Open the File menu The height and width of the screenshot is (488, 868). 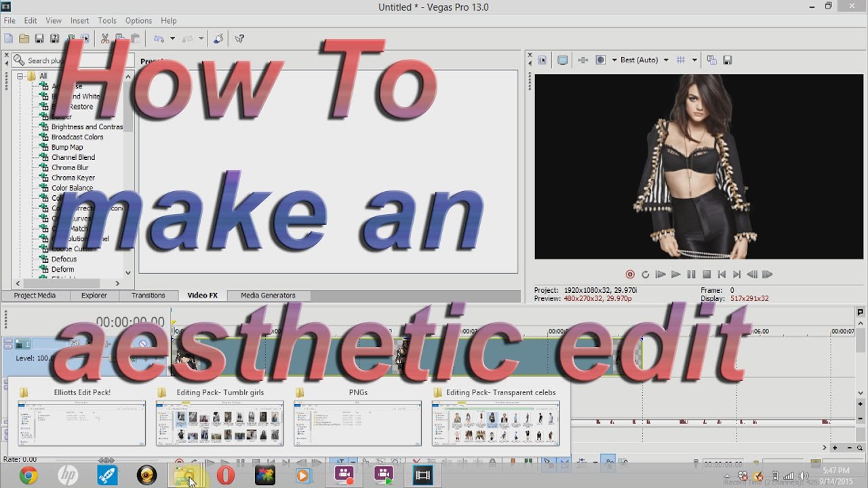tap(9, 20)
